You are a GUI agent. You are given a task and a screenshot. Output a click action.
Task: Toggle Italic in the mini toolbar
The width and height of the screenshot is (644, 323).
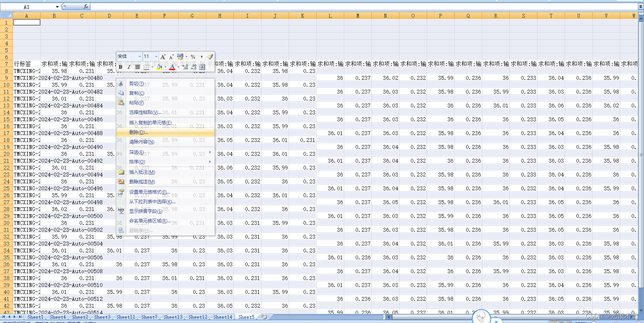click(x=129, y=67)
